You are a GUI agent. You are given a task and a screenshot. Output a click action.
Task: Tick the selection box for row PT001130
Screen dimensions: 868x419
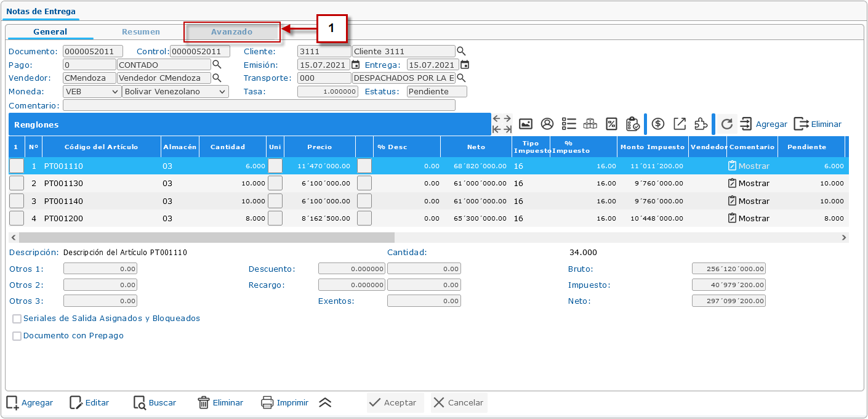(x=17, y=184)
